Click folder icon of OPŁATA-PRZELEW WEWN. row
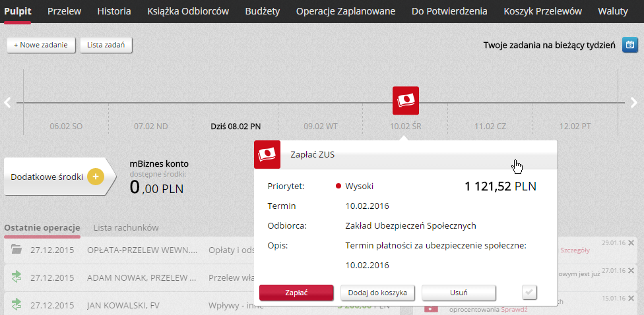This screenshot has height=315, width=644. (x=16, y=249)
